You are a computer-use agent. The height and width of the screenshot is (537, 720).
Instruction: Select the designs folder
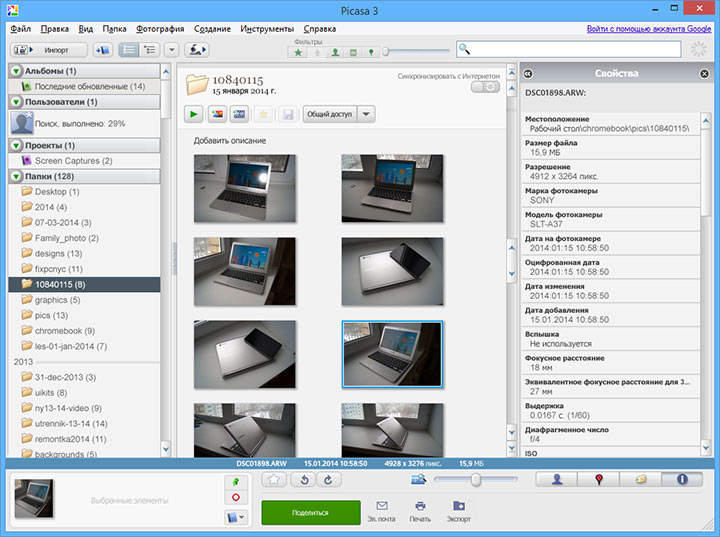point(84,254)
